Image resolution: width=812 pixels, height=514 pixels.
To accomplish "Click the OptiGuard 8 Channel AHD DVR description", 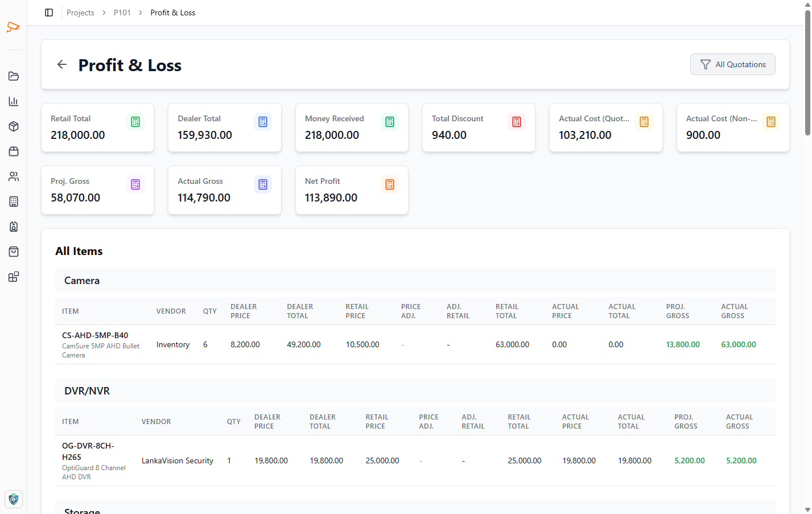I will [x=94, y=472].
